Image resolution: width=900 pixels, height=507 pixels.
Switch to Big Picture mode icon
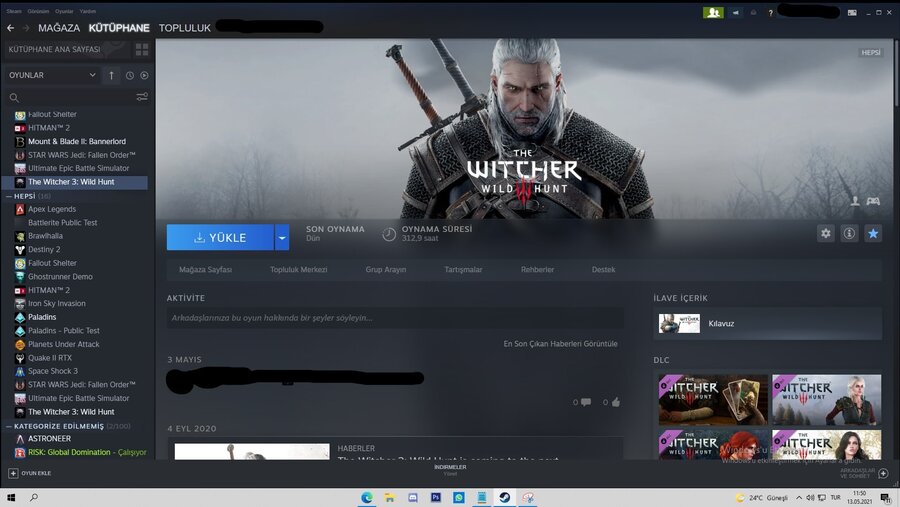pos(852,13)
